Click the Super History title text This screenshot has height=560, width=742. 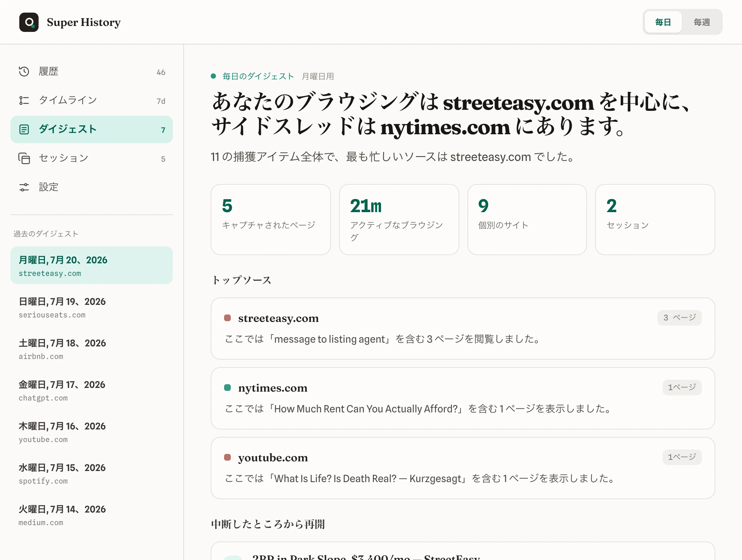[84, 22]
